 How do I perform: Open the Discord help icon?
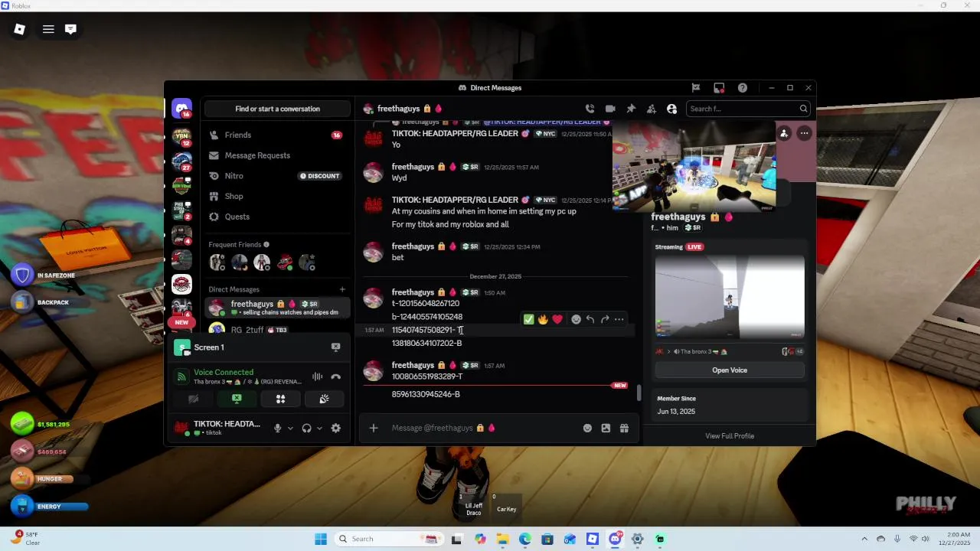pyautogui.click(x=743, y=88)
